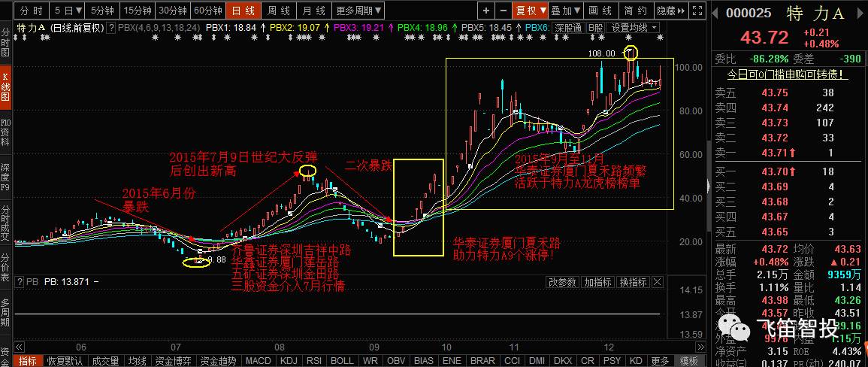Switch to 简约 simple view
Viewport: 868px width, 367px height.
[x=636, y=11]
